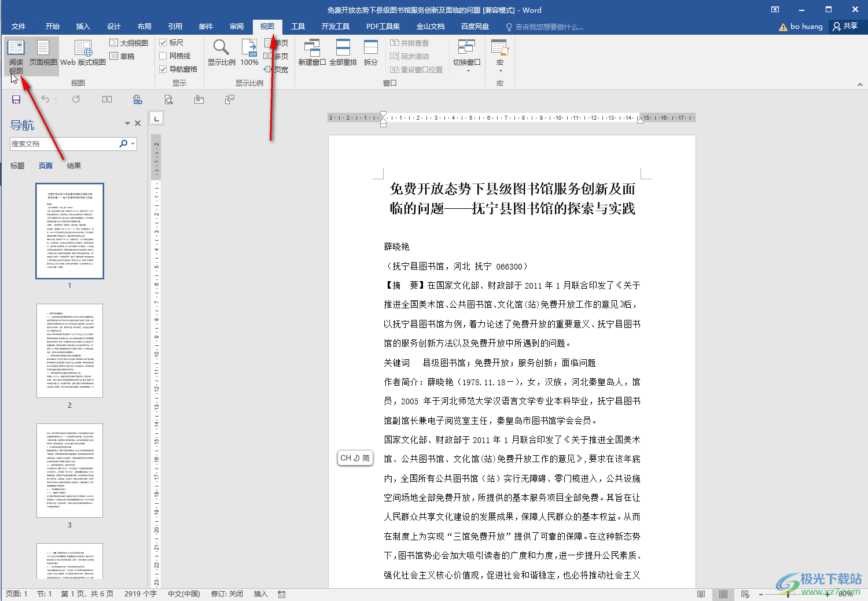Click 同步滚动 synchronous scrolling

tap(410, 56)
